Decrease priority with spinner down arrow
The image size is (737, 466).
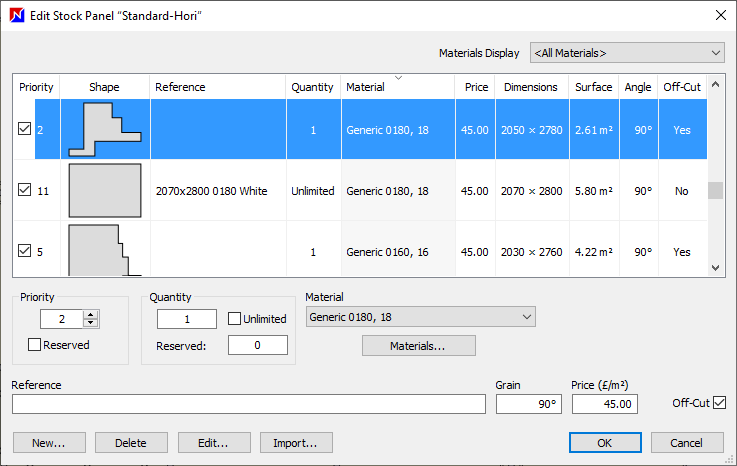point(90,323)
